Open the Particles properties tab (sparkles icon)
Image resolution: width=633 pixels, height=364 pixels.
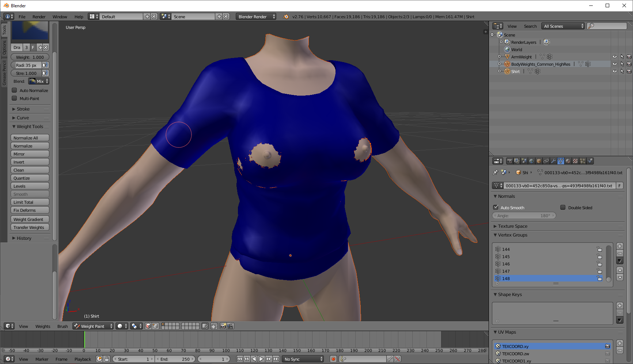[x=583, y=161]
